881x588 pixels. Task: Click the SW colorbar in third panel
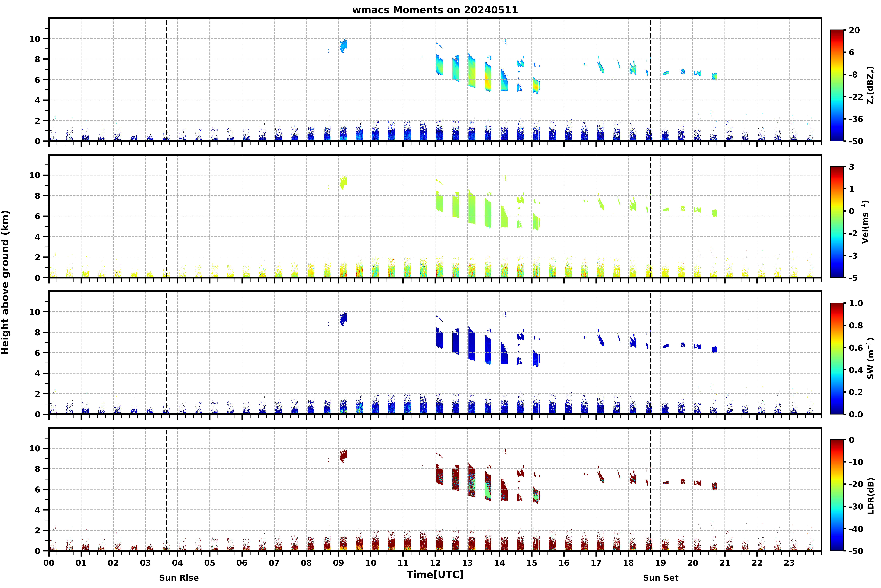click(837, 358)
